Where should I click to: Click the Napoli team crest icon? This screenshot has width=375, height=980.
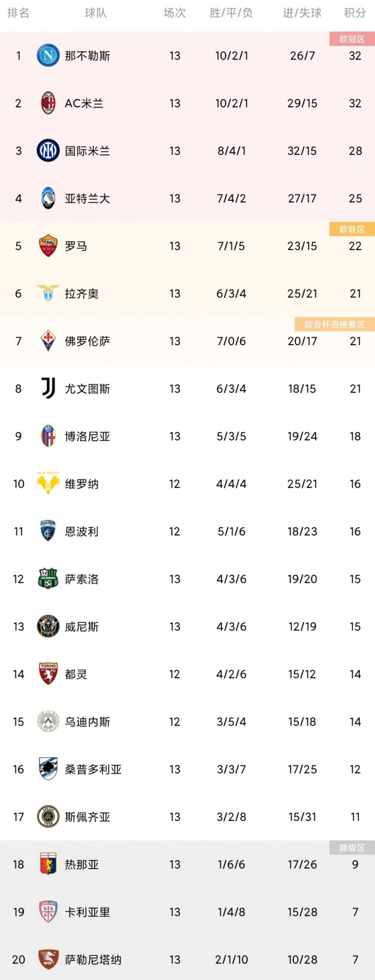click(x=48, y=56)
